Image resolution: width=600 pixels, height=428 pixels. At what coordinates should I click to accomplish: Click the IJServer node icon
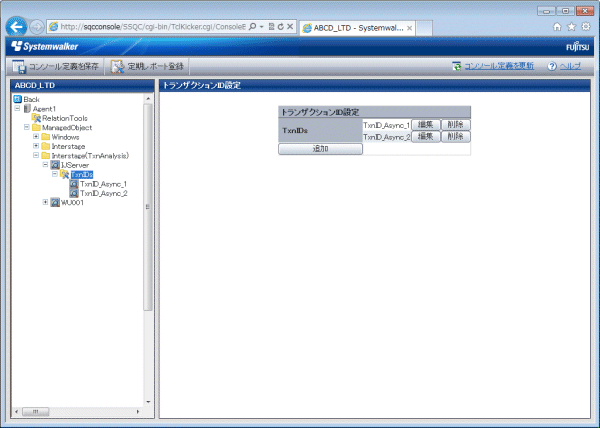(55, 165)
